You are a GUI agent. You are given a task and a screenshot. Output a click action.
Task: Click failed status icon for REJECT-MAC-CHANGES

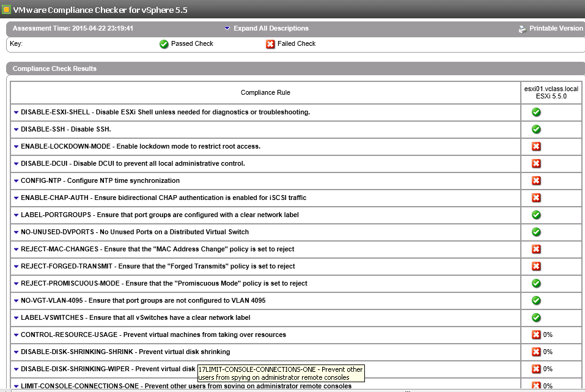point(536,249)
